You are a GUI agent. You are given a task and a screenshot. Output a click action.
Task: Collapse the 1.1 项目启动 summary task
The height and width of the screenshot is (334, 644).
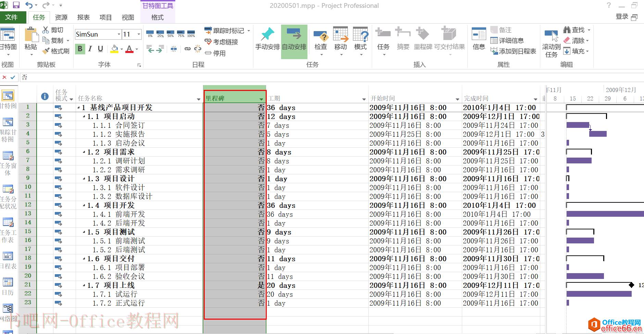click(84, 117)
